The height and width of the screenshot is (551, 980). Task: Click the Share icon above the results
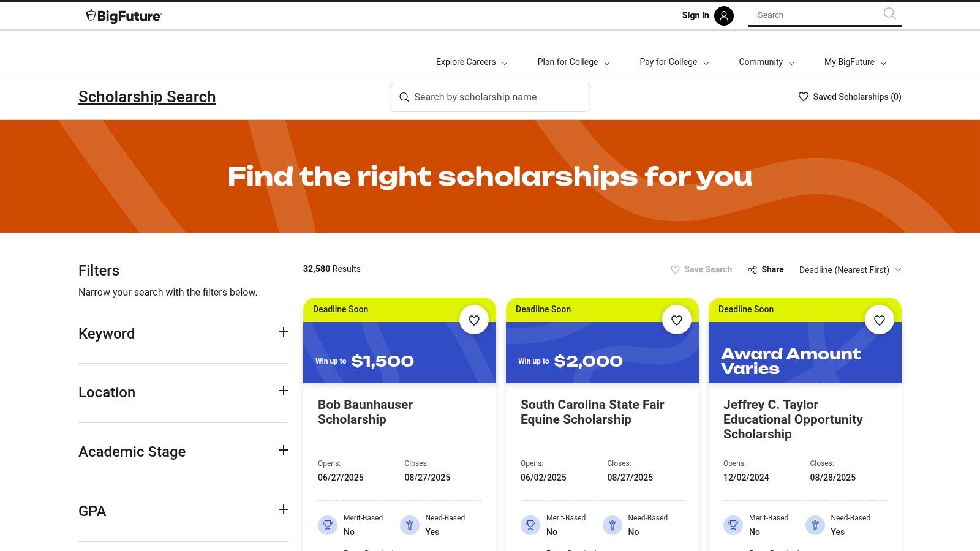(x=752, y=269)
